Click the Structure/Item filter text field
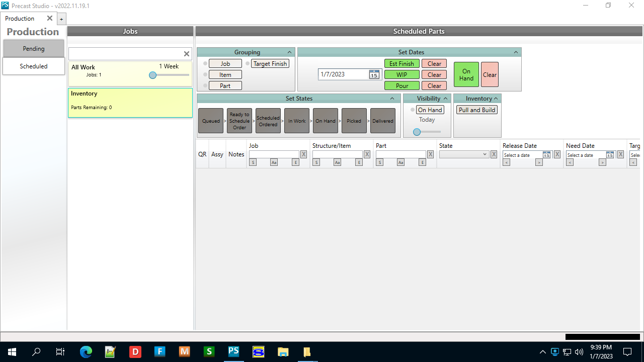The height and width of the screenshot is (362, 644). click(x=337, y=154)
